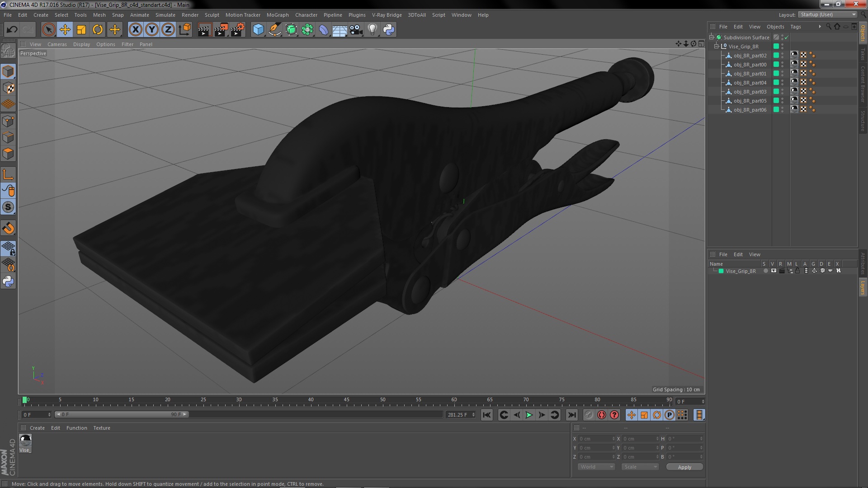Image resolution: width=868 pixels, height=488 pixels.
Task: Enable the Texture mode in left sidebar
Action: tap(8, 88)
